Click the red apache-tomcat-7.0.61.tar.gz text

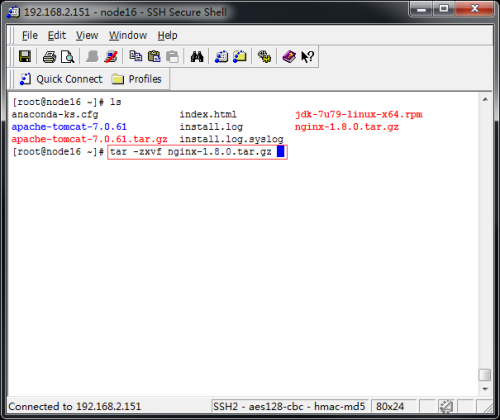[89, 139]
